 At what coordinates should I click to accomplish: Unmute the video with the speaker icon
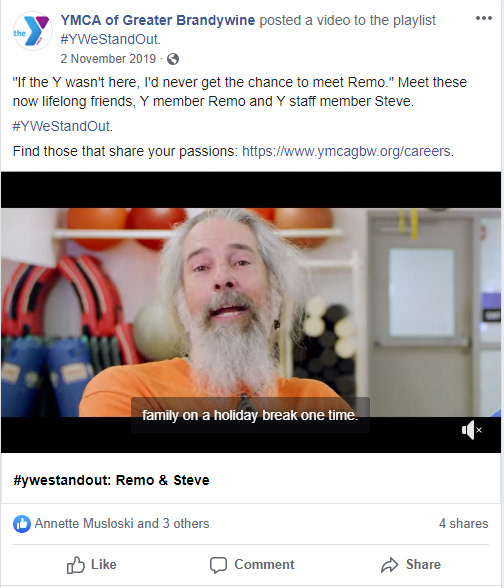(x=471, y=430)
